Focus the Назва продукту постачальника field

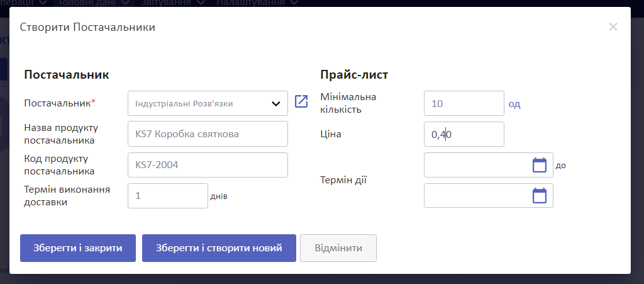point(208,134)
